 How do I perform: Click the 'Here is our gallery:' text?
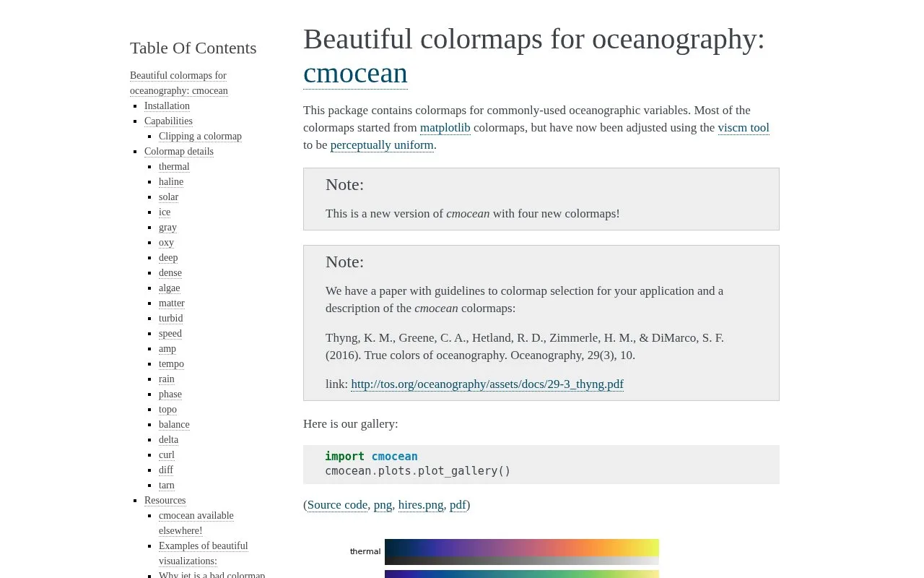351,424
